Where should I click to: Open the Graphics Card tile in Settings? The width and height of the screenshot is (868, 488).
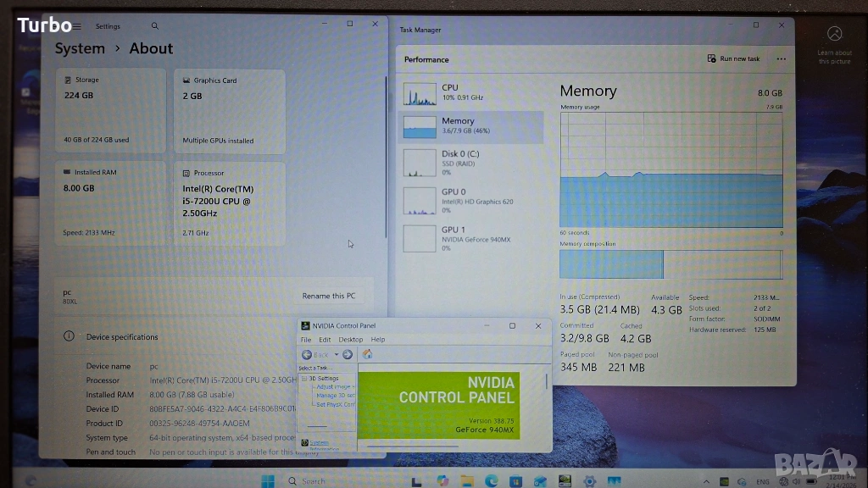click(230, 111)
